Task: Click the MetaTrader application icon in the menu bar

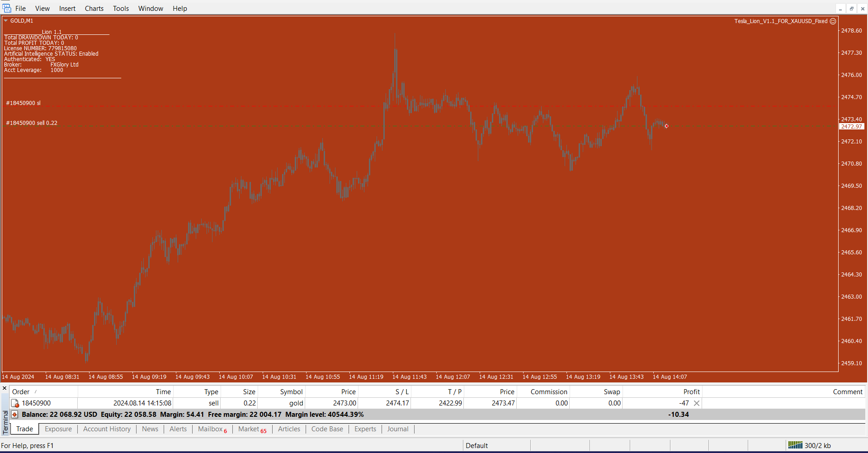Action: point(7,8)
